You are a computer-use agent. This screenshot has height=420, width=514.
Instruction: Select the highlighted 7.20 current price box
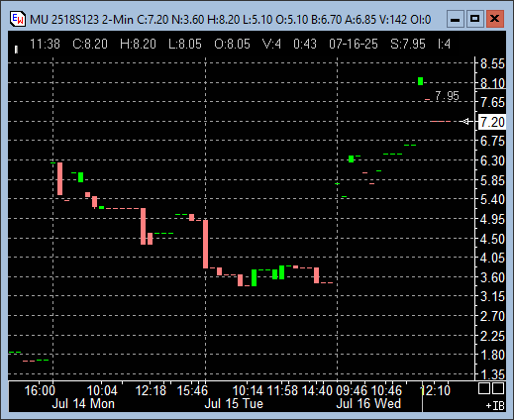coord(492,122)
